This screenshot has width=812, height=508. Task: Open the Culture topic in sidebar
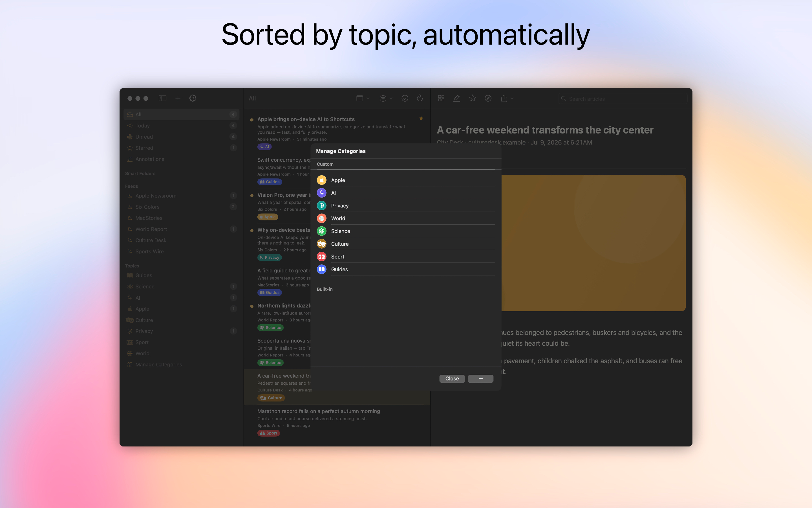181,320
